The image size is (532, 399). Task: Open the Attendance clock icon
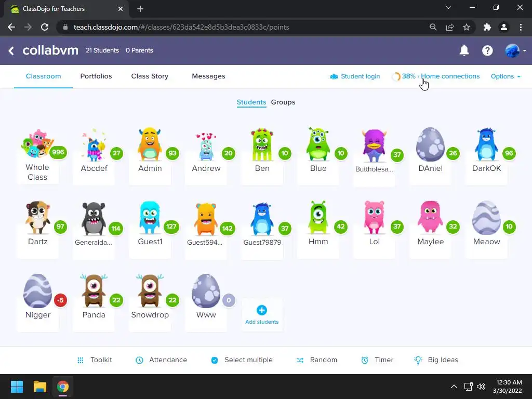139,360
